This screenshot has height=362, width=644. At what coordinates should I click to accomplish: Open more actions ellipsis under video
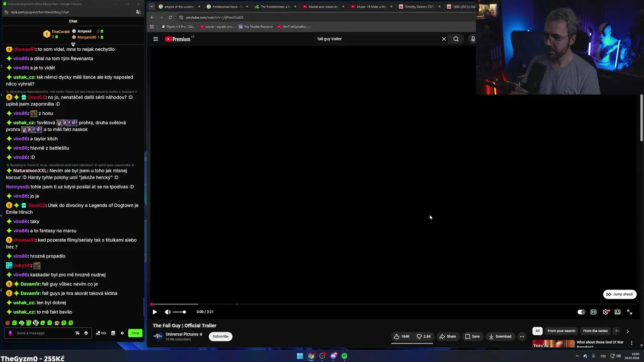tap(522, 336)
